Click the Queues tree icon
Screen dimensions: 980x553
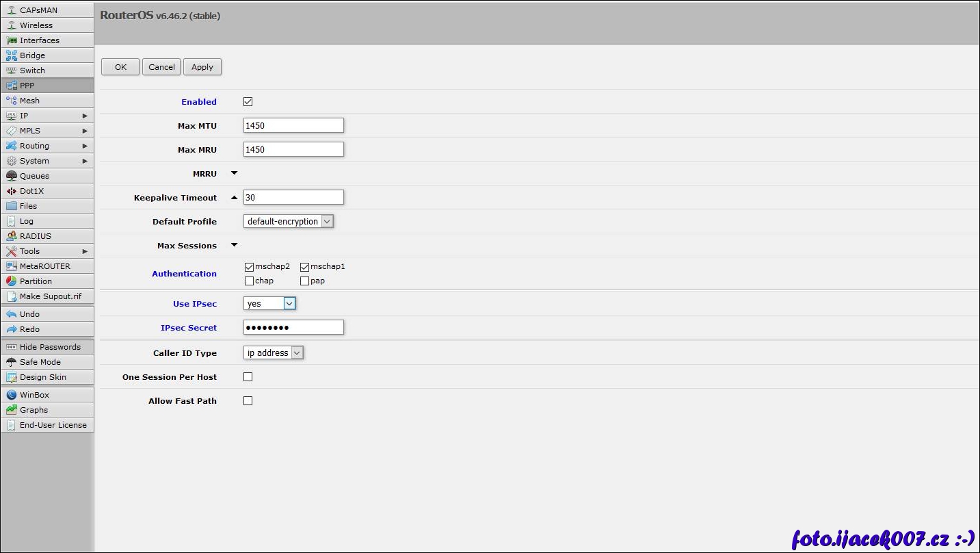12,176
